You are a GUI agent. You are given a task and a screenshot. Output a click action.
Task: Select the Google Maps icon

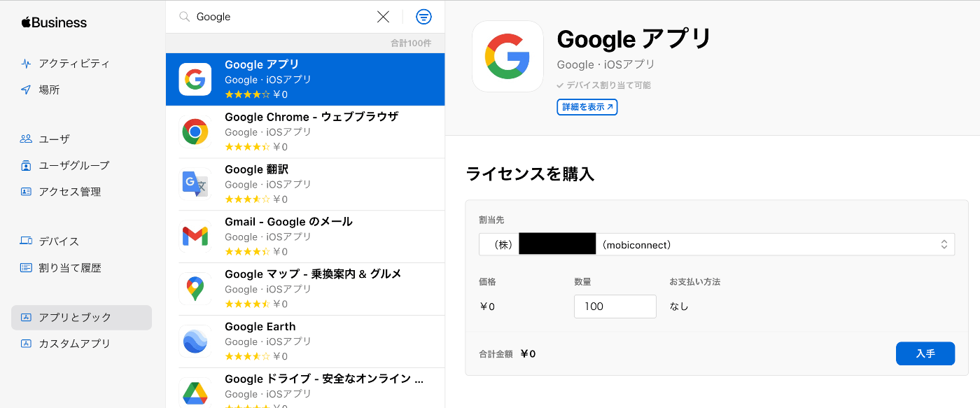pyautogui.click(x=195, y=288)
